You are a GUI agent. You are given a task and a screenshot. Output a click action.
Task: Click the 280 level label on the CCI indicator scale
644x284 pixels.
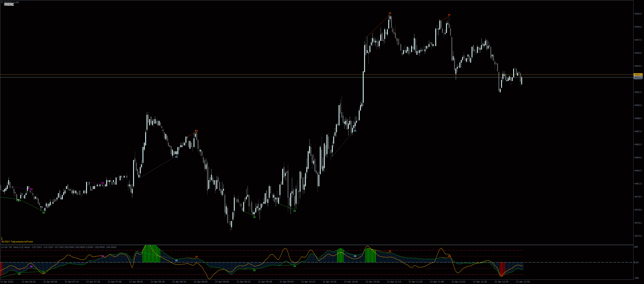tap(636, 247)
